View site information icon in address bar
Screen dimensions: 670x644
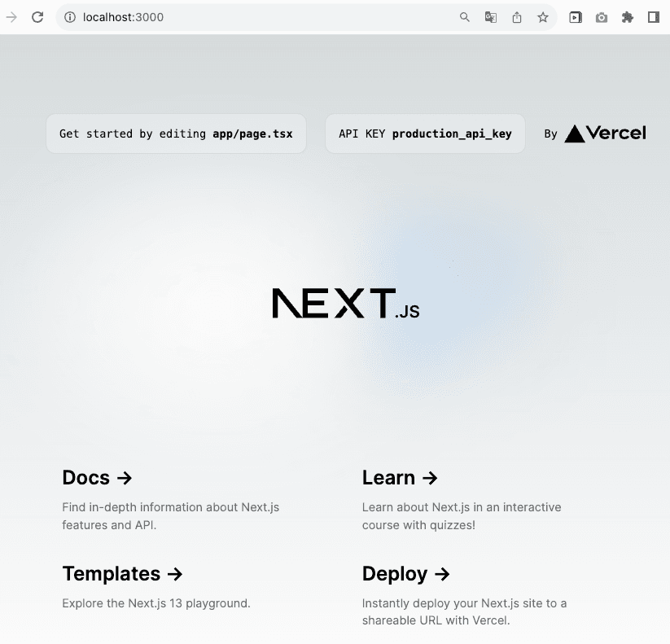(70, 17)
